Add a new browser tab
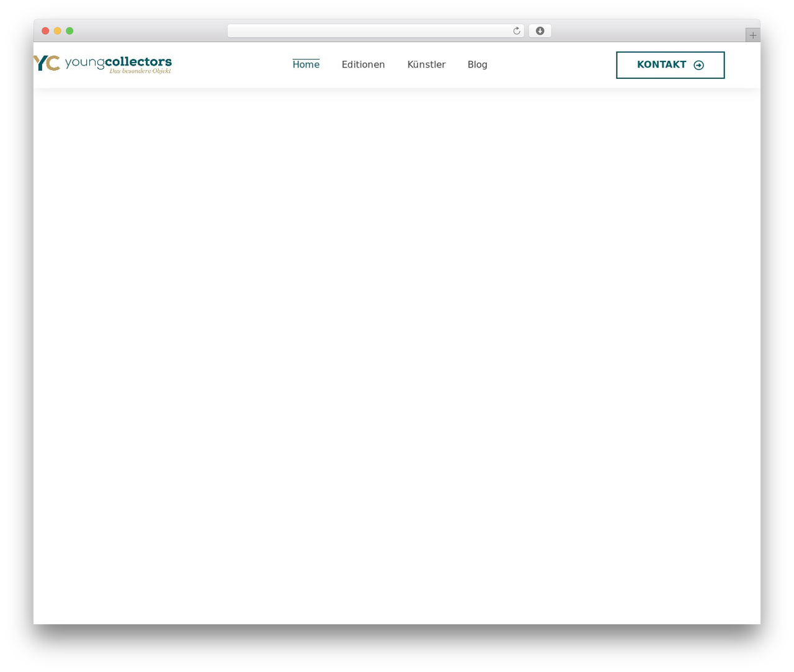Viewport: 794px width, 672px height. click(752, 35)
